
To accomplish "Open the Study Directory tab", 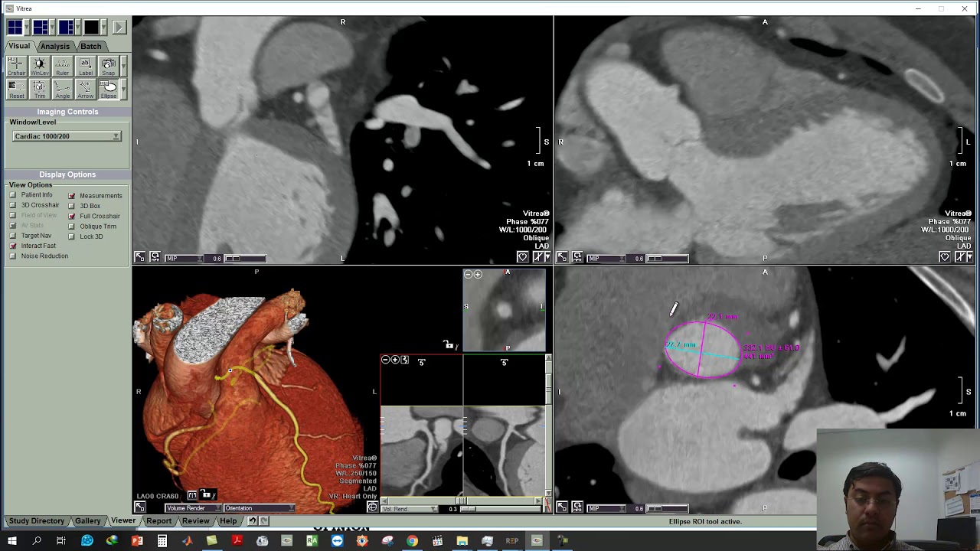I will [x=37, y=521].
